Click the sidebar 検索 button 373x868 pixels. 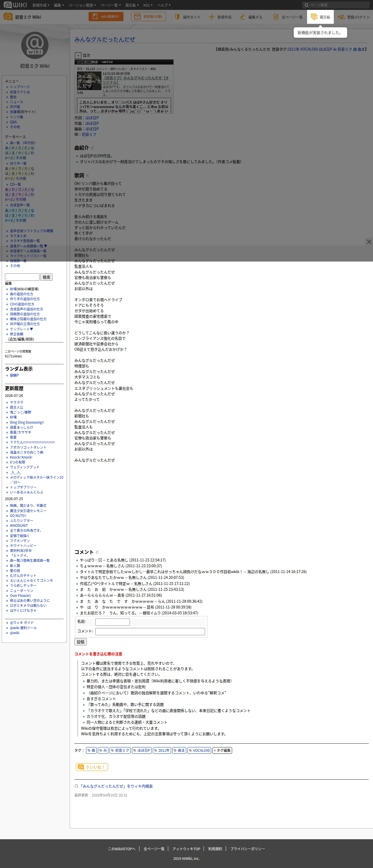pyautogui.click(x=46, y=277)
